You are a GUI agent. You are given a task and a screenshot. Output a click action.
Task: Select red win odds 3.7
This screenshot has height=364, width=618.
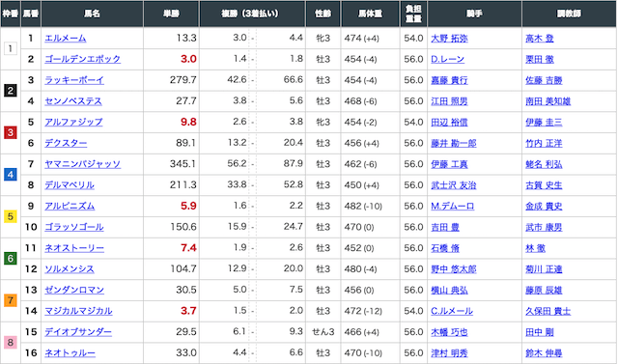(188, 311)
